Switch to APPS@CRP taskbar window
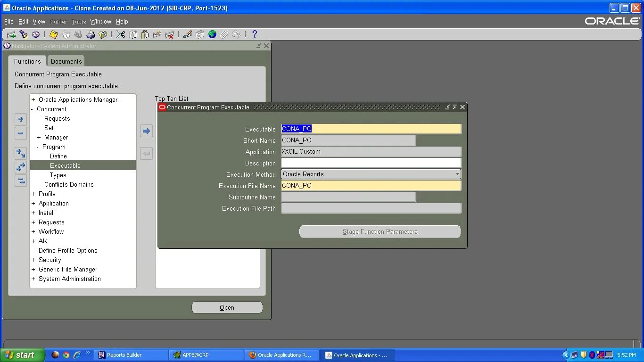This screenshot has height=362, width=644. click(206, 355)
